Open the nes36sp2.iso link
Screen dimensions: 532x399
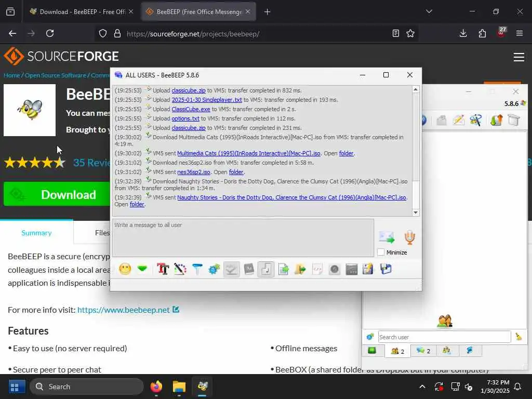coord(193,172)
